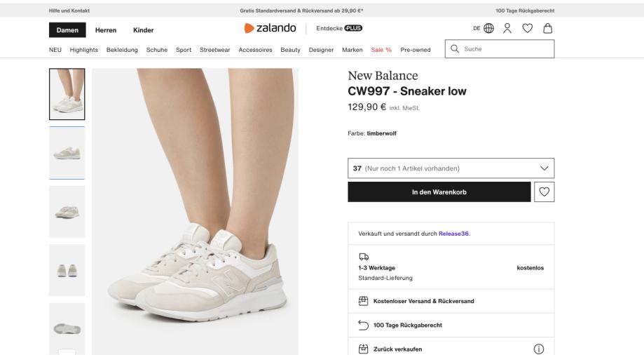
Task: Open the Entdecke Plus badge
Action: pyautogui.click(x=340, y=29)
